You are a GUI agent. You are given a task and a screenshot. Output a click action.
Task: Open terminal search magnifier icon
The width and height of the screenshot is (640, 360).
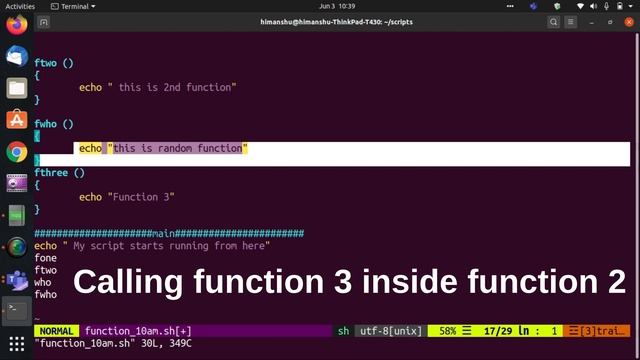click(553, 22)
